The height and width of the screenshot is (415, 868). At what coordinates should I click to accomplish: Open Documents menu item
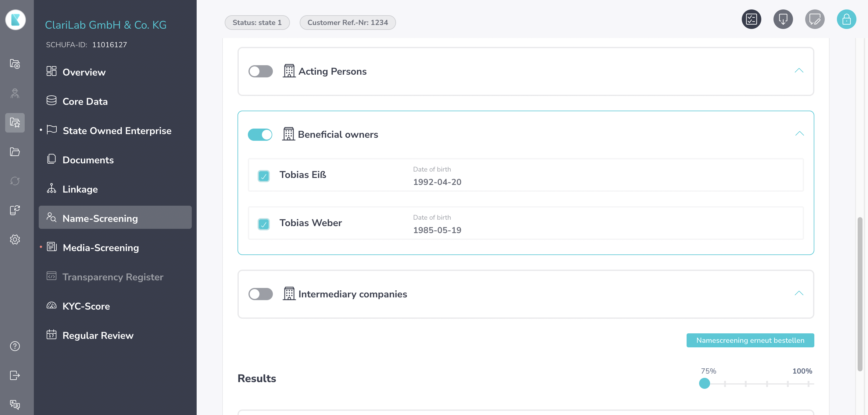pyautogui.click(x=115, y=160)
